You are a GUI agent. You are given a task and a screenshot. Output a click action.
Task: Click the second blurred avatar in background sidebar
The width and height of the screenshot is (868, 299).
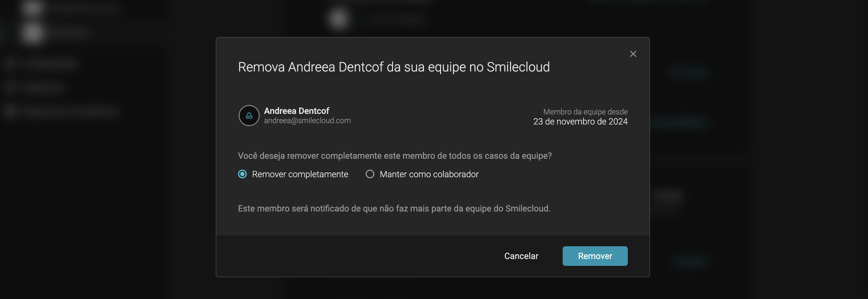[x=33, y=33]
